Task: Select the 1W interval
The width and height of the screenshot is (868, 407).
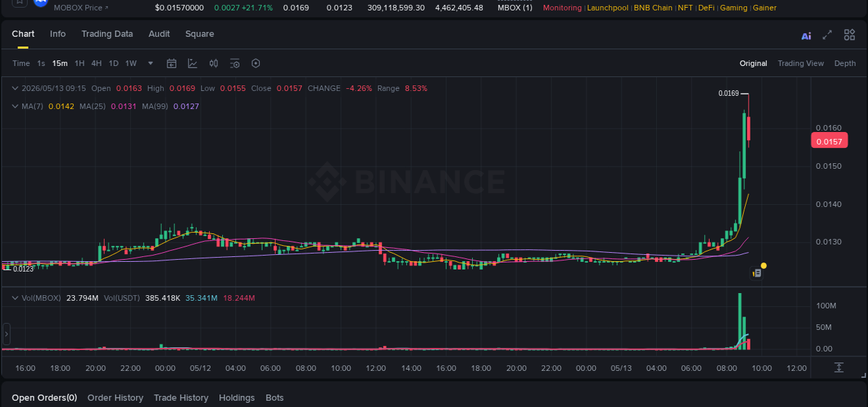Action: (x=131, y=63)
